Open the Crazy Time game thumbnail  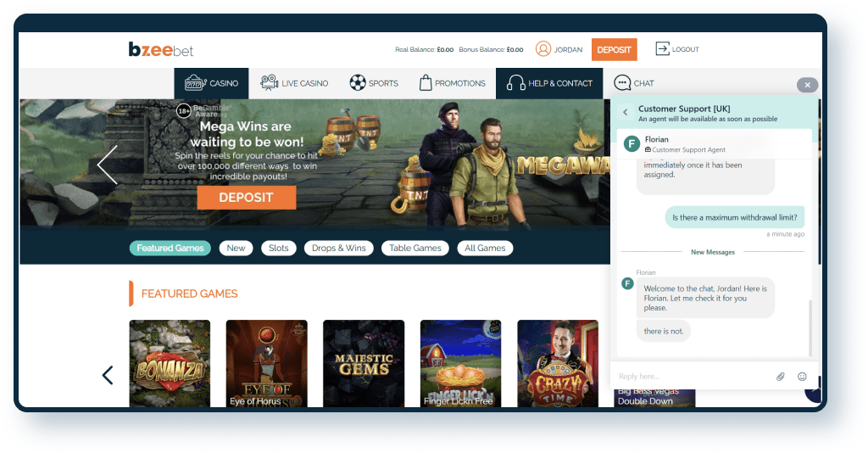click(x=558, y=363)
